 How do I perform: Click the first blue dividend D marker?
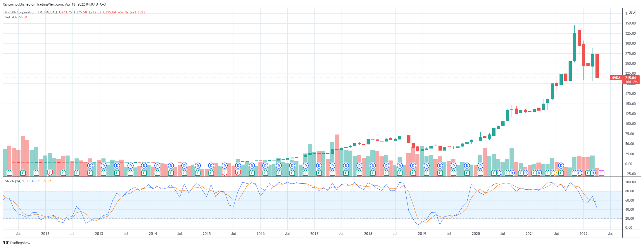(90, 165)
